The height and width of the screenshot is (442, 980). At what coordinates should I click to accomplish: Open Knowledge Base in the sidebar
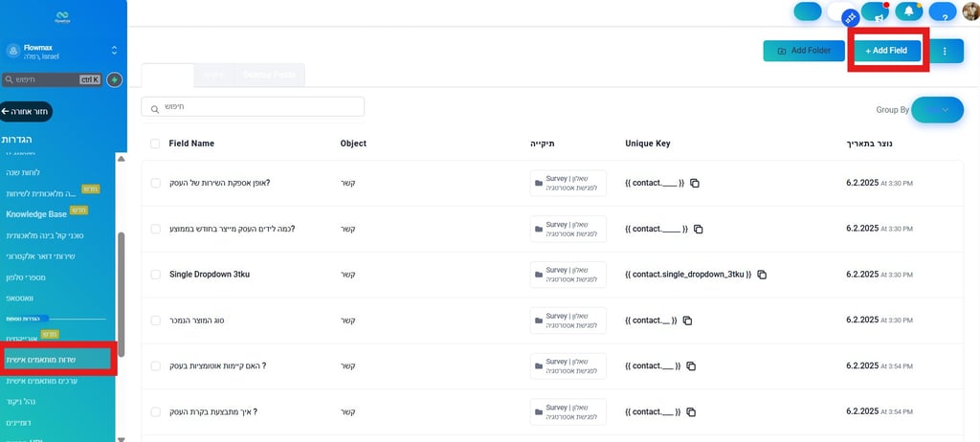[36, 213]
